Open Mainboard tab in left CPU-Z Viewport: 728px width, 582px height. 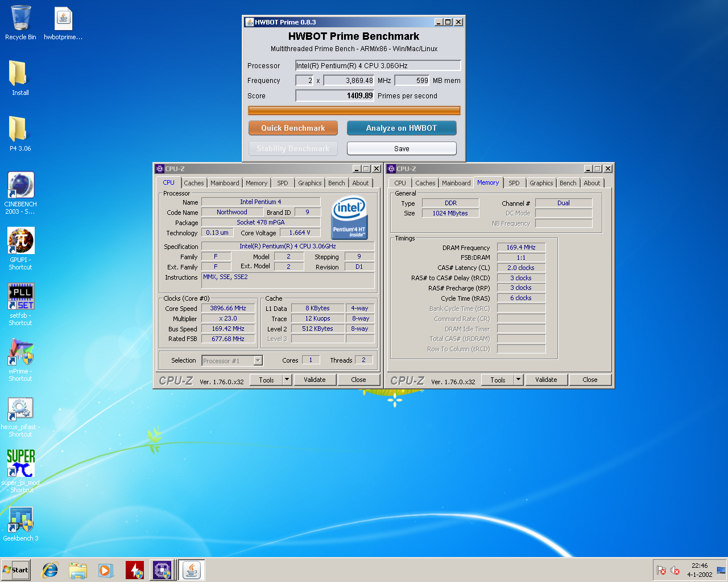[225, 183]
